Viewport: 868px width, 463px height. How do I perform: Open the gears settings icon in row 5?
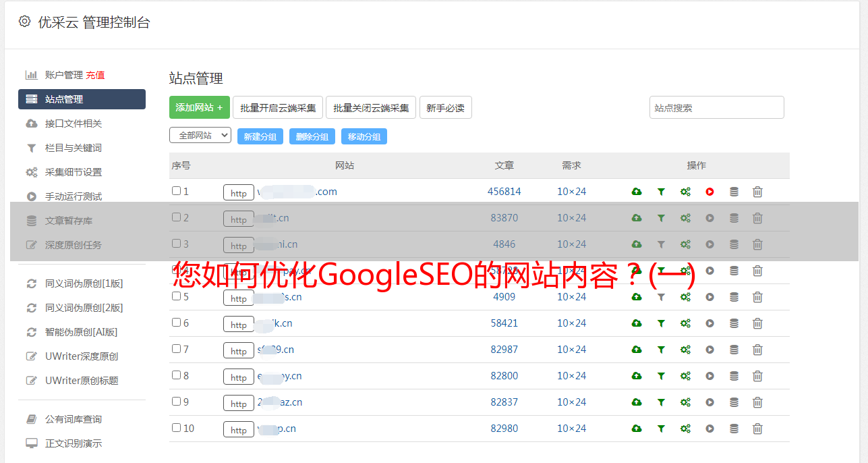pos(685,297)
